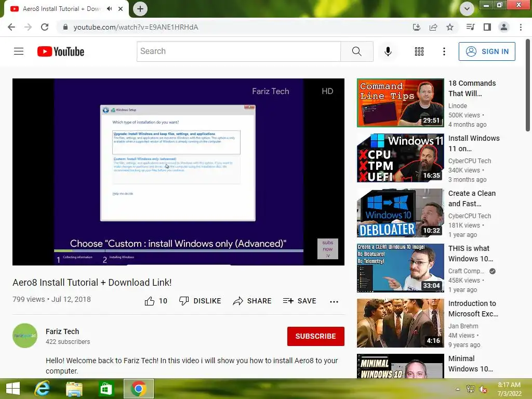Click the SIGN IN button

pyautogui.click(x=487, y=51)
